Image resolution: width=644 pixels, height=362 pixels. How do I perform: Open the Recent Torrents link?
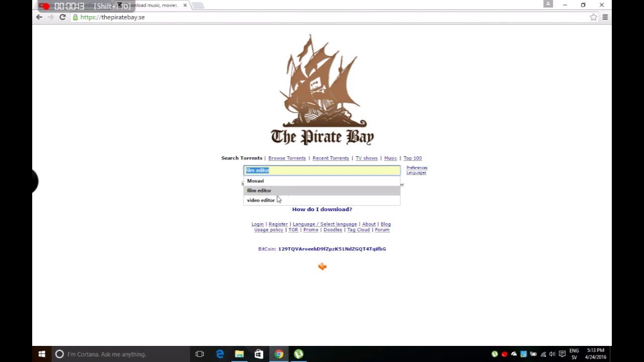point(331,158)
